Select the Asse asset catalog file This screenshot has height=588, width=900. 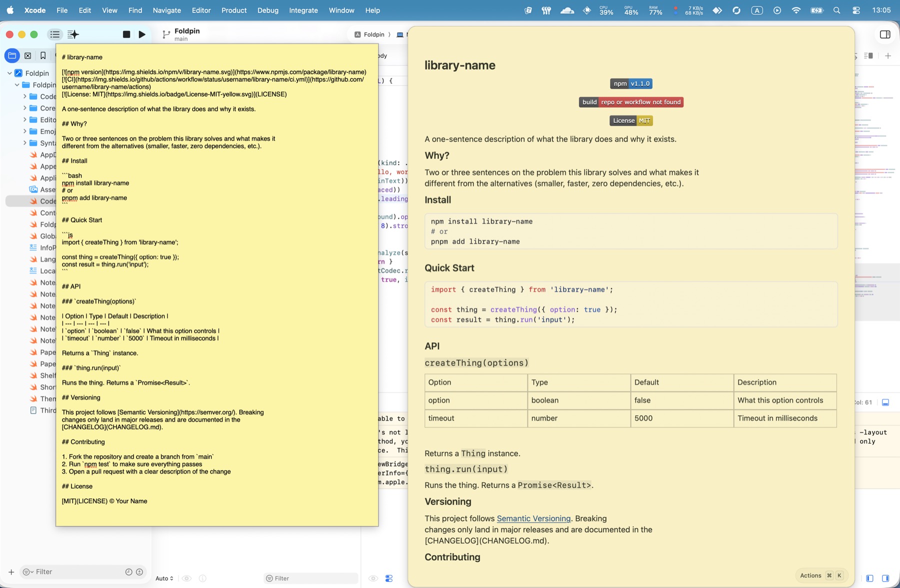(42, 189)
